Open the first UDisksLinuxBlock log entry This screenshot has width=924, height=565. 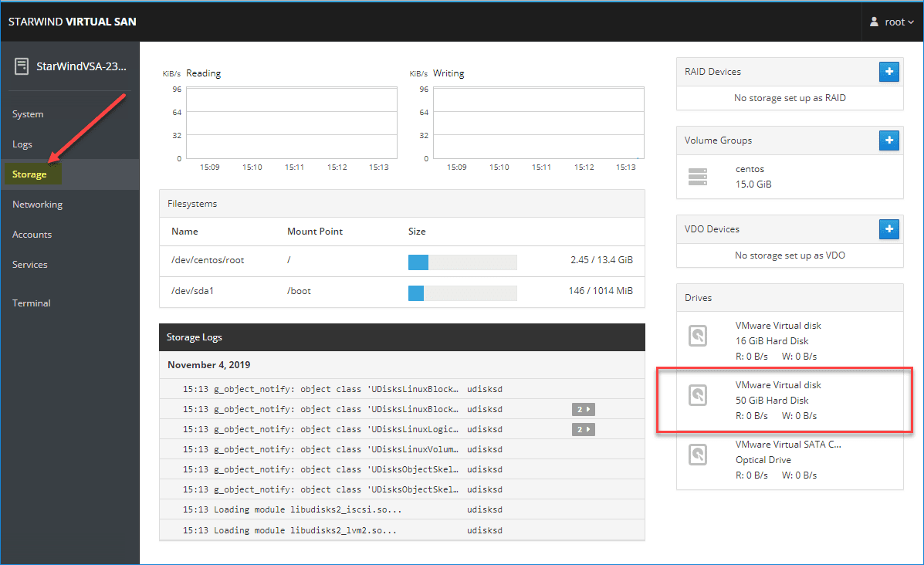402,390
